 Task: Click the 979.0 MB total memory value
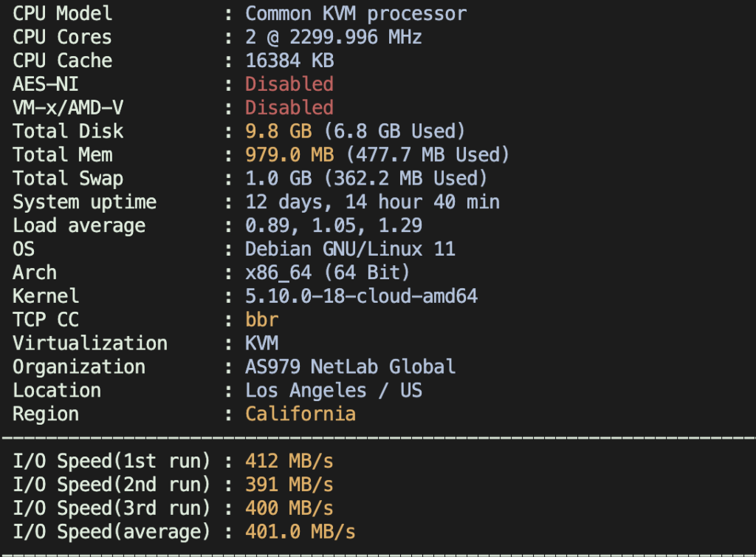coord(289,155)
